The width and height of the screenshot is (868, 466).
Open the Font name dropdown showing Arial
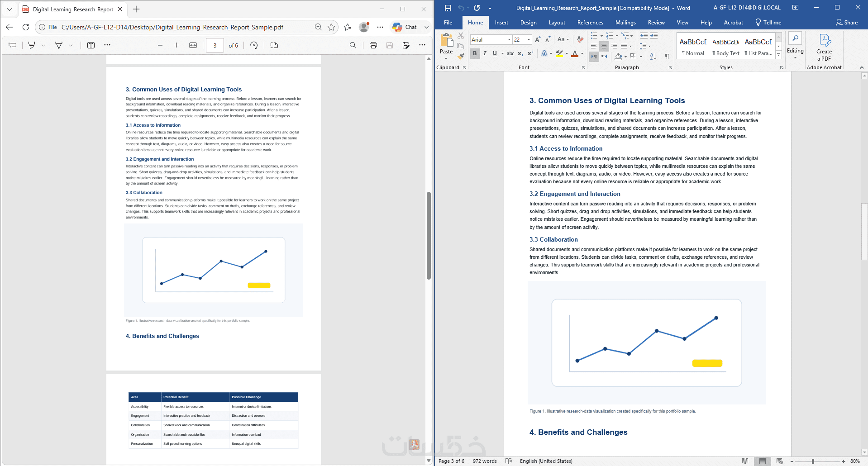click(x=509, y=40)
